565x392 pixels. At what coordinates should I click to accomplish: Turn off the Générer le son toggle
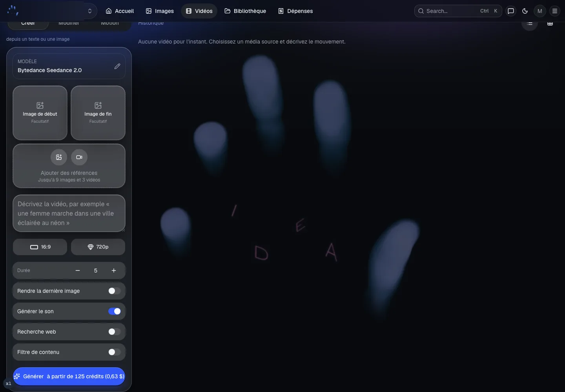pos(115,311)
